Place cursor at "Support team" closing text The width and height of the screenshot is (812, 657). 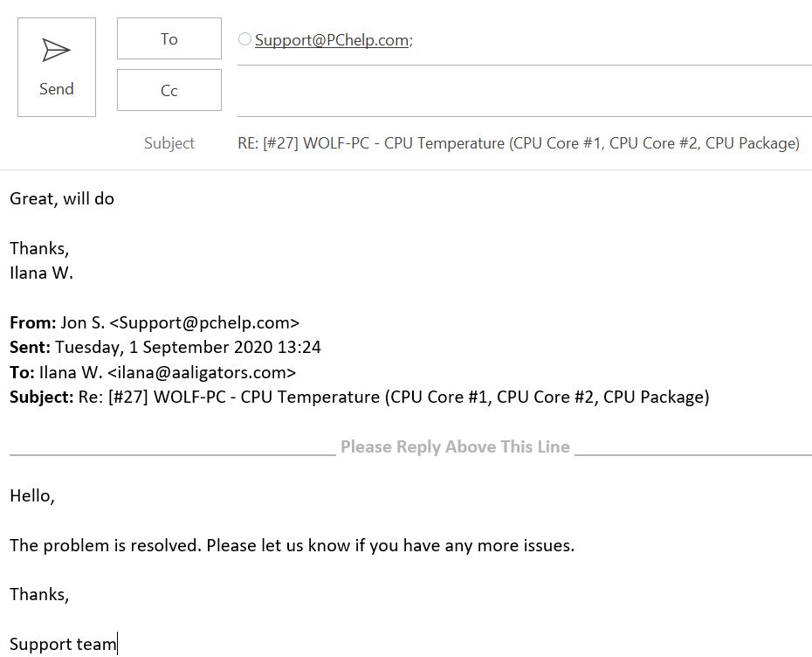coord(63,644)
